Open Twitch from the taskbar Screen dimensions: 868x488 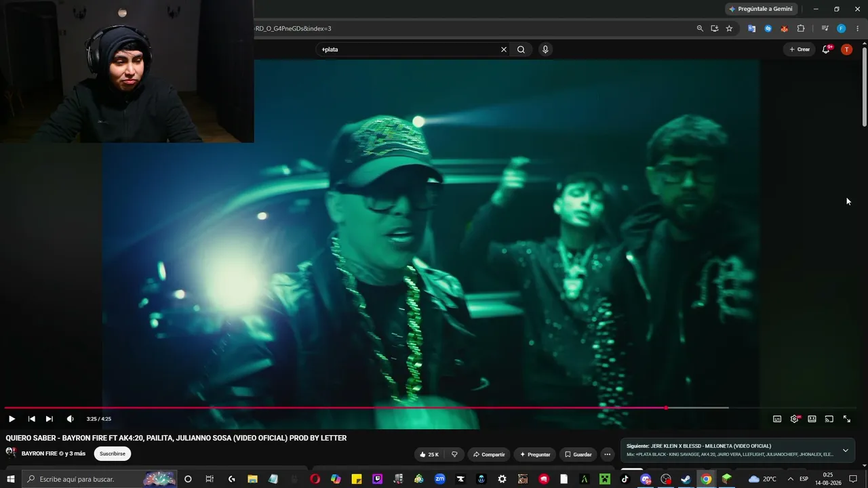click(377, 479)
